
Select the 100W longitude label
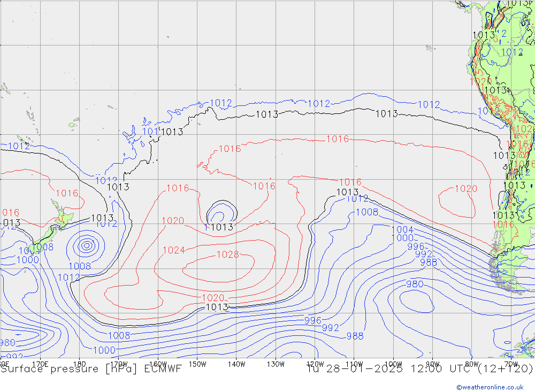point(393,364)
